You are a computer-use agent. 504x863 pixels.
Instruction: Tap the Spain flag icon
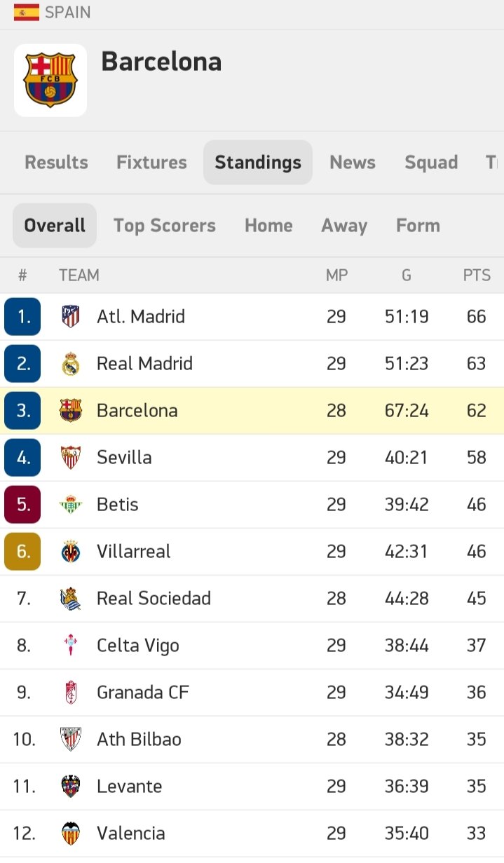(27, 13)
